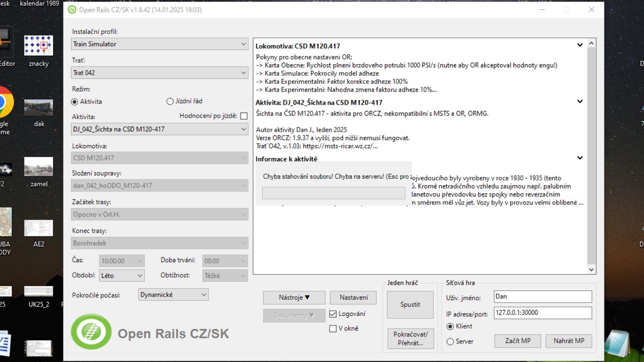Open the Aktivita dropdown list
Image resolution: width=644 pixels, height=362 pixels.
[159, 129]
